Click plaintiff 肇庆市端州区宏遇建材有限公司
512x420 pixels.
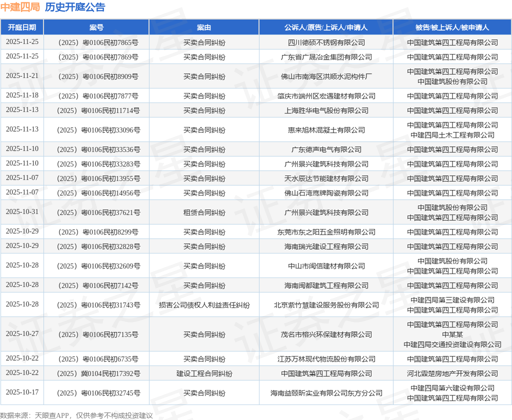(x=326, y=96)
